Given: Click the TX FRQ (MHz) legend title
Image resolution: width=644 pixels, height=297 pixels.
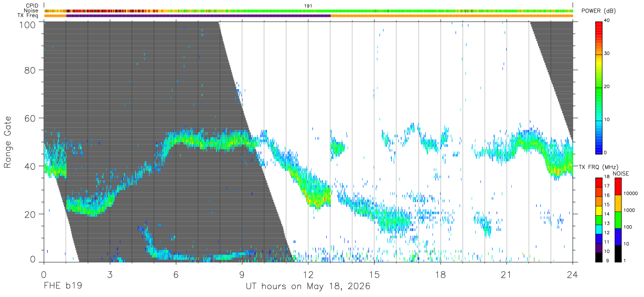Looking at the screenshot, I should pos(597,167).
